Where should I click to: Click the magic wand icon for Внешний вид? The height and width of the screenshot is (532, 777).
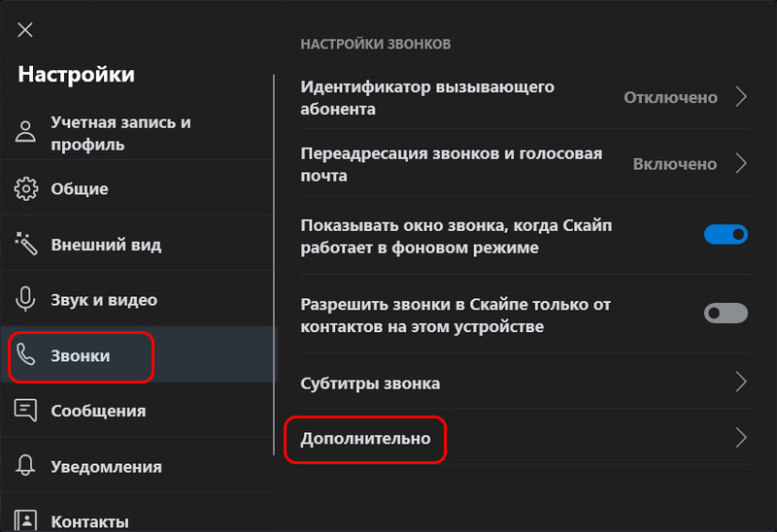click(26, 244)
